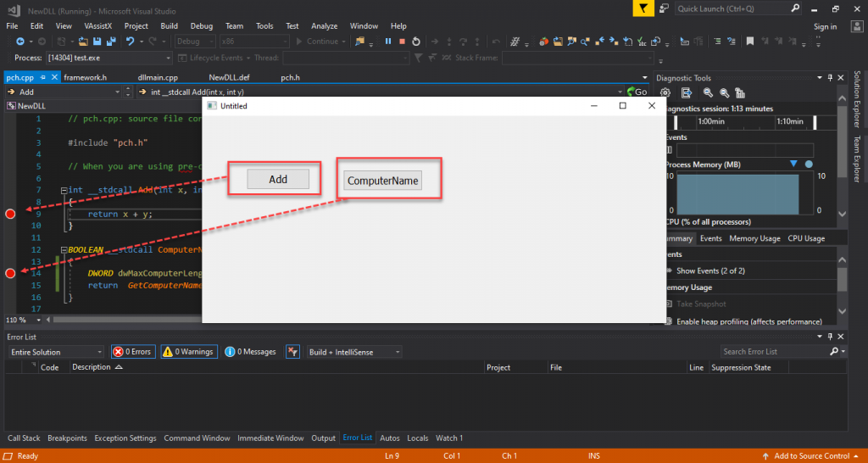Open the Debug menu

pos(202,26)
